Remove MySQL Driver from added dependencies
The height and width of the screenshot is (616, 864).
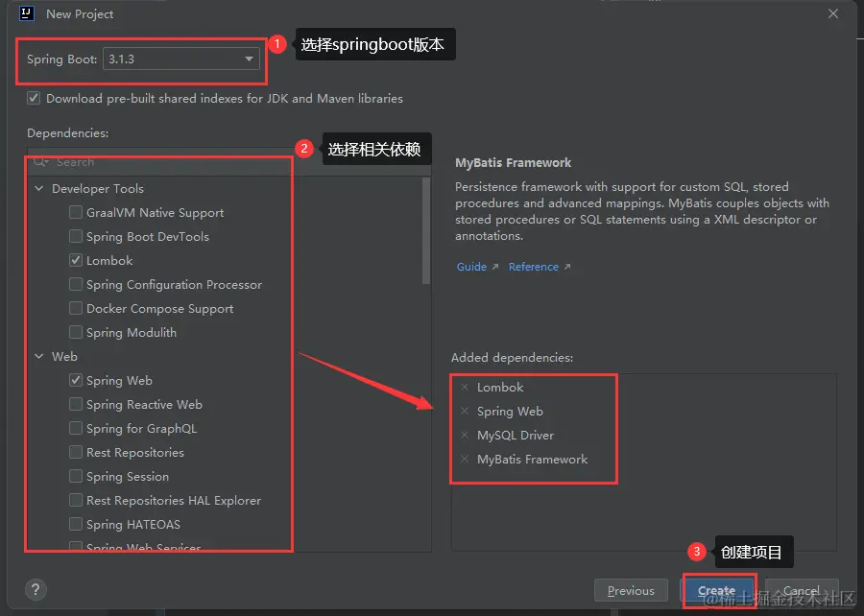click(x=465, y=435)
